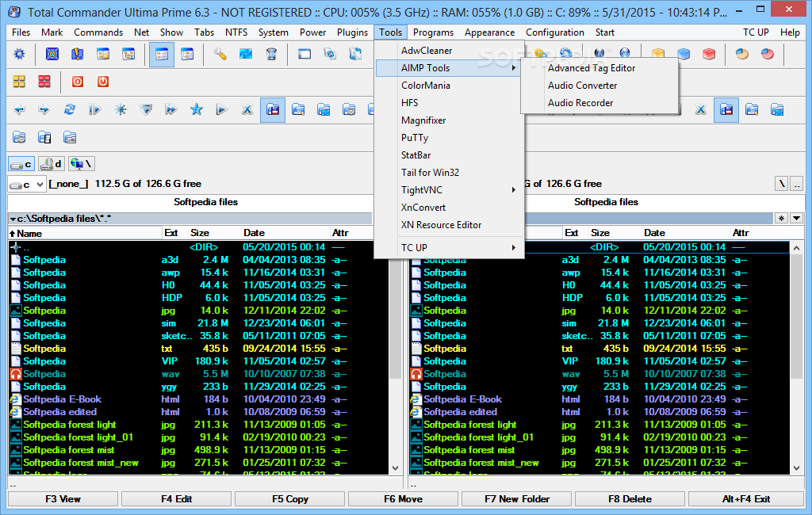Click the blue cube icon
The image size is (812, 515).
[684, 54]
